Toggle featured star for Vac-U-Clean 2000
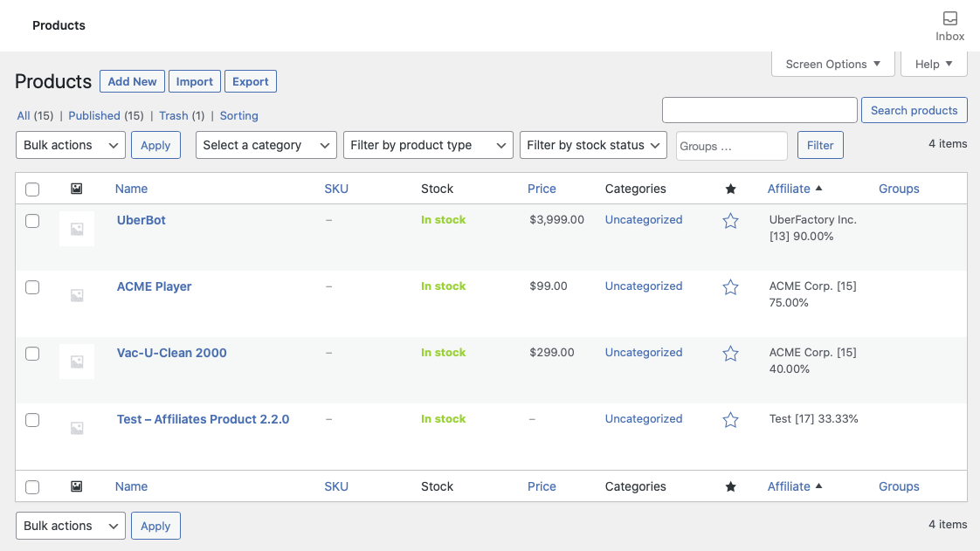This screenshot has height=551, width=980. click(x=730, y=354)
